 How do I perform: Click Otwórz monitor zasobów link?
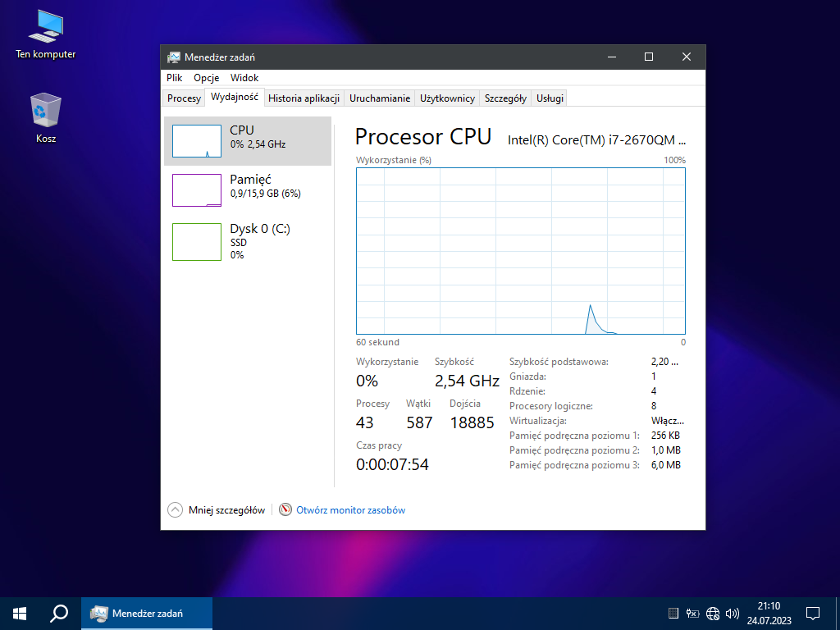[350, 510]
